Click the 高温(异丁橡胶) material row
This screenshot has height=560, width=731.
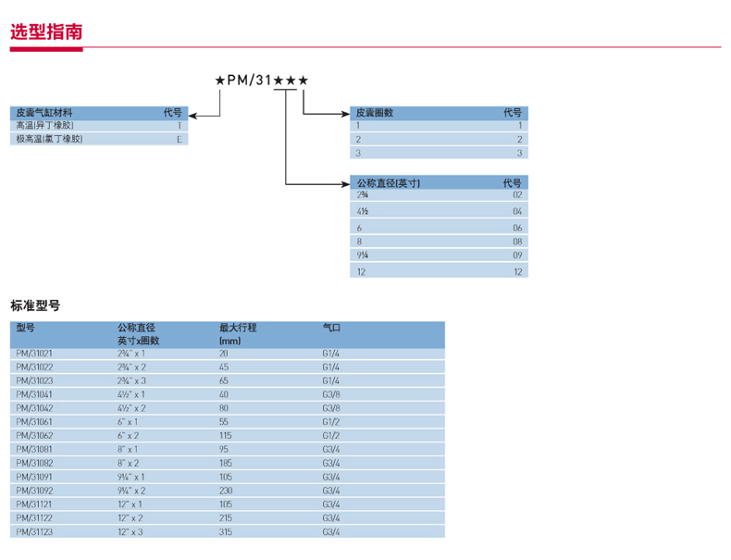coord(44,125)
